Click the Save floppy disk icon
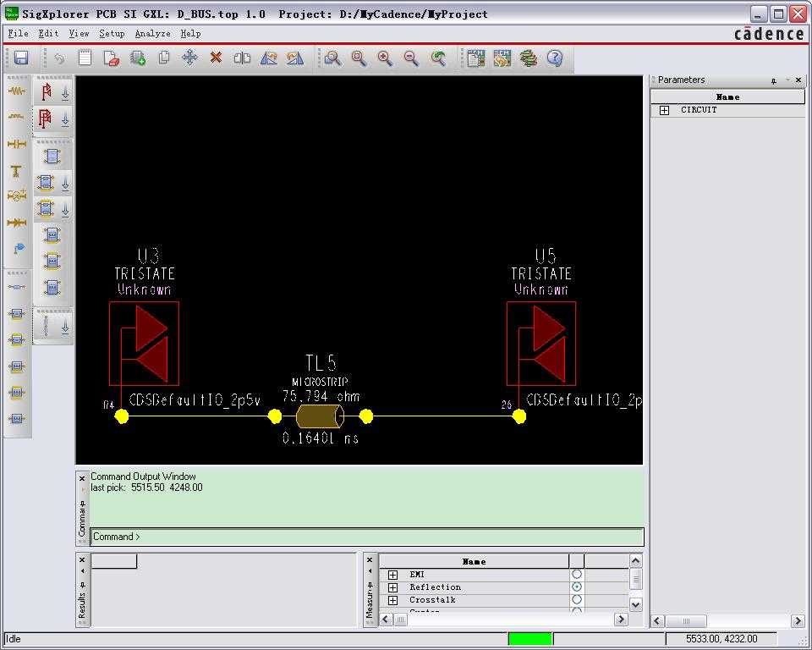Screen dimensions: 812x650 [20, 58]
